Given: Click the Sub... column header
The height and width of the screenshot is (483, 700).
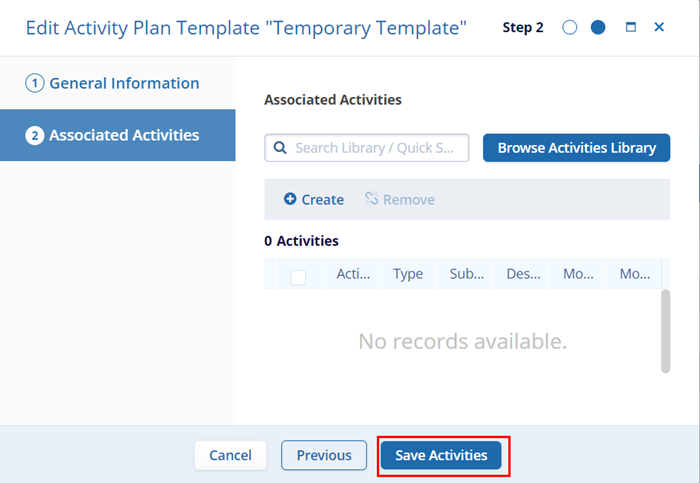Looking at the screenshot, I should coord(467,274).
